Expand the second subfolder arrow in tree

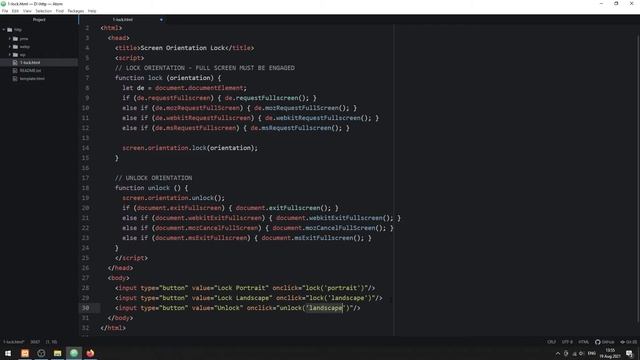[x=10, y=47]
